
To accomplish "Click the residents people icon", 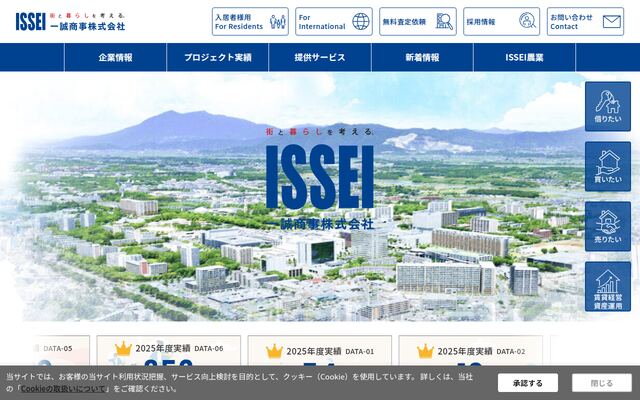I will [278, 22].
